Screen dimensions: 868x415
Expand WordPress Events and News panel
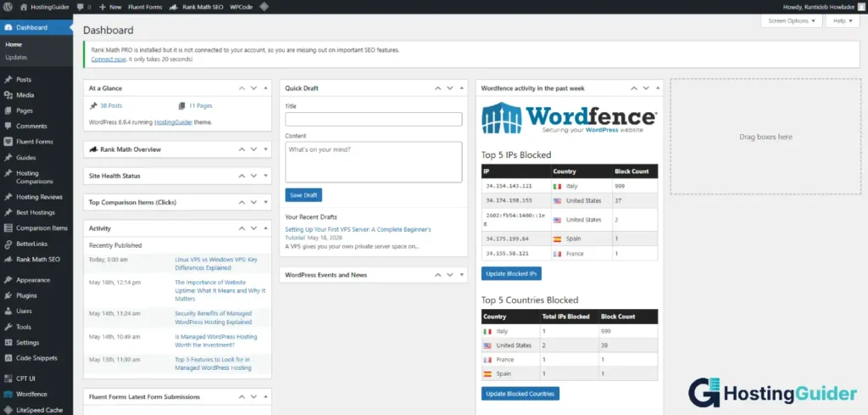pos(462,275)
